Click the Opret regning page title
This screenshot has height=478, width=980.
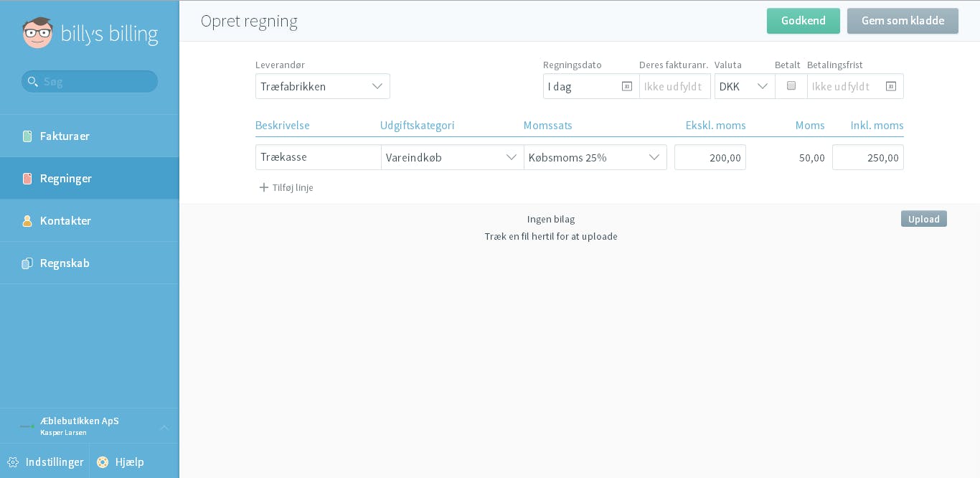click(x=249, y=21)
